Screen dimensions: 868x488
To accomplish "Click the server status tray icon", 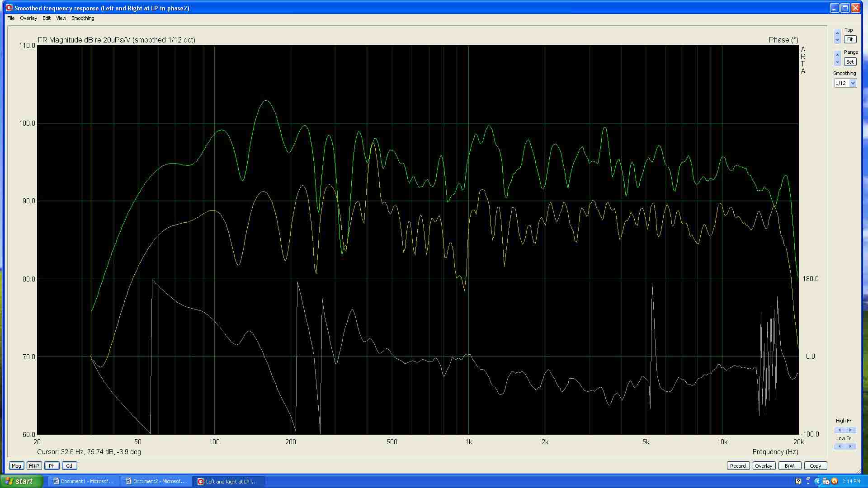I will point(826,481).
